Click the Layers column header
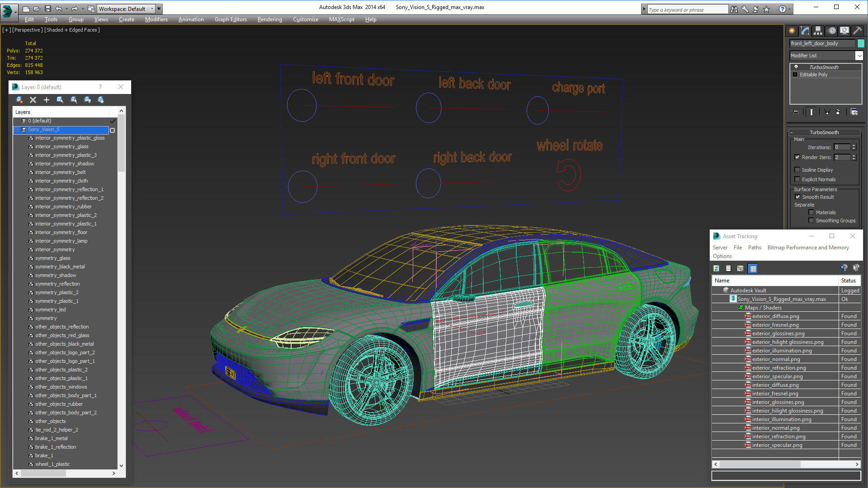 tap(61, 112)
